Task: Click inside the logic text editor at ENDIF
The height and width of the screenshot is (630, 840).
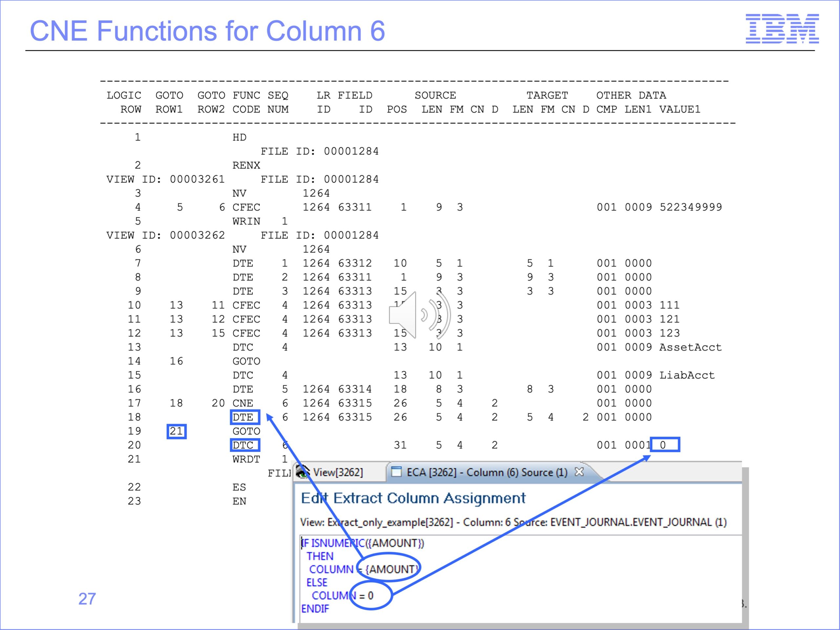Action: pos(315,609)
